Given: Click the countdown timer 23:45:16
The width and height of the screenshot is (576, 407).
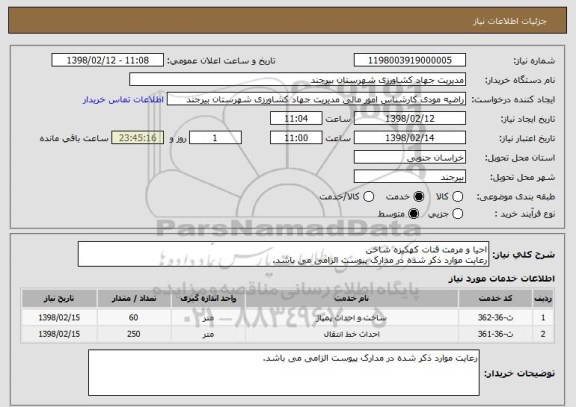Looking at the screenshot, I should pyautogui.click(x=137, y=138).
